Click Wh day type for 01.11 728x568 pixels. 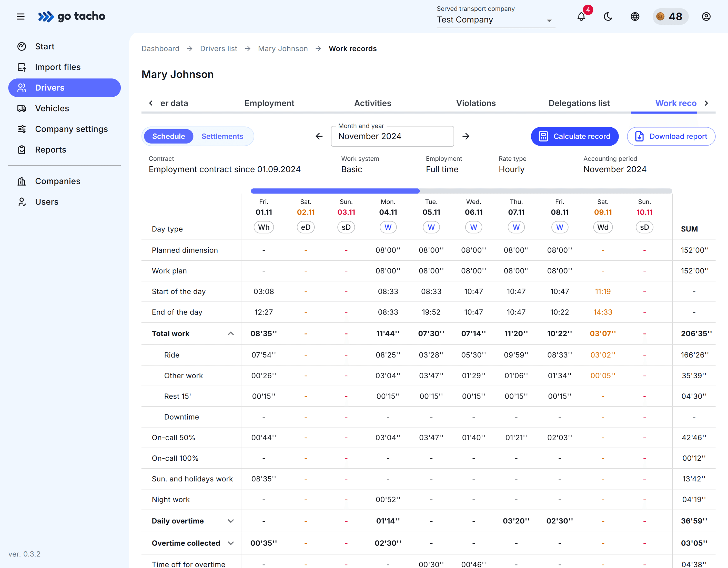point(264,227)
